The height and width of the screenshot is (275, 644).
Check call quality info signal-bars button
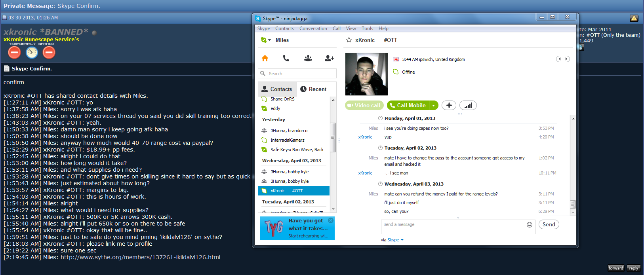[468, 105]
